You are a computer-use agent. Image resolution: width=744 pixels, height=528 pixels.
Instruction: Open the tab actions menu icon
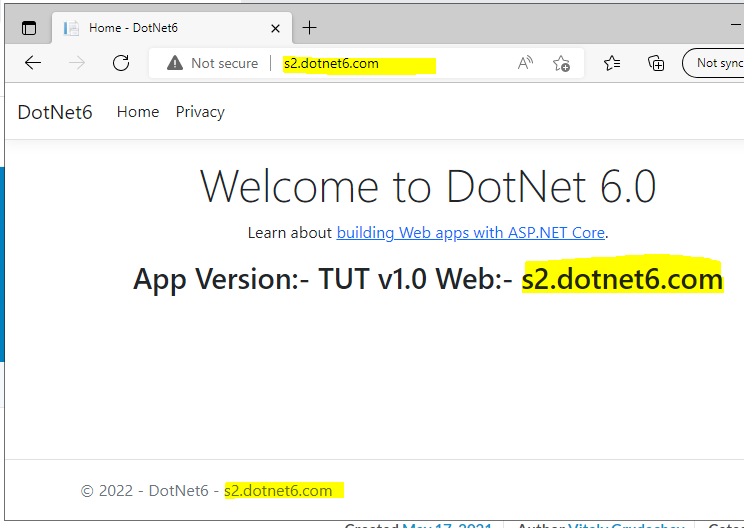[28, 28]
